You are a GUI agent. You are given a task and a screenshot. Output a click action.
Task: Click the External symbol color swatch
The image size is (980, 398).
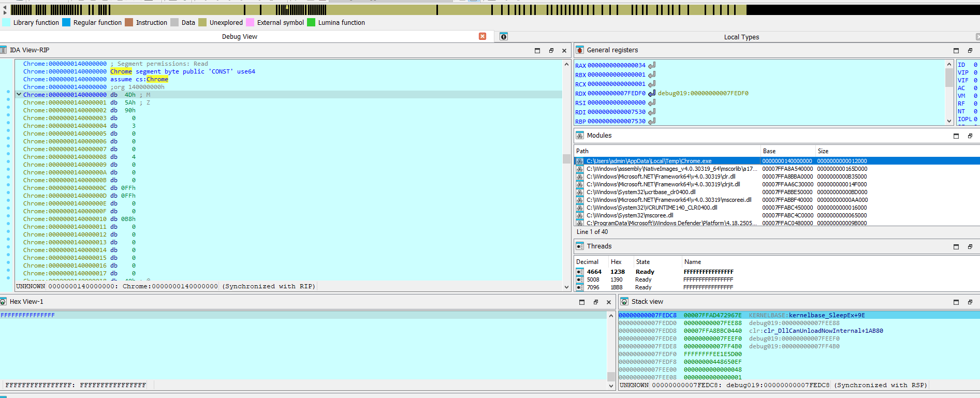(x=250, y=22)
